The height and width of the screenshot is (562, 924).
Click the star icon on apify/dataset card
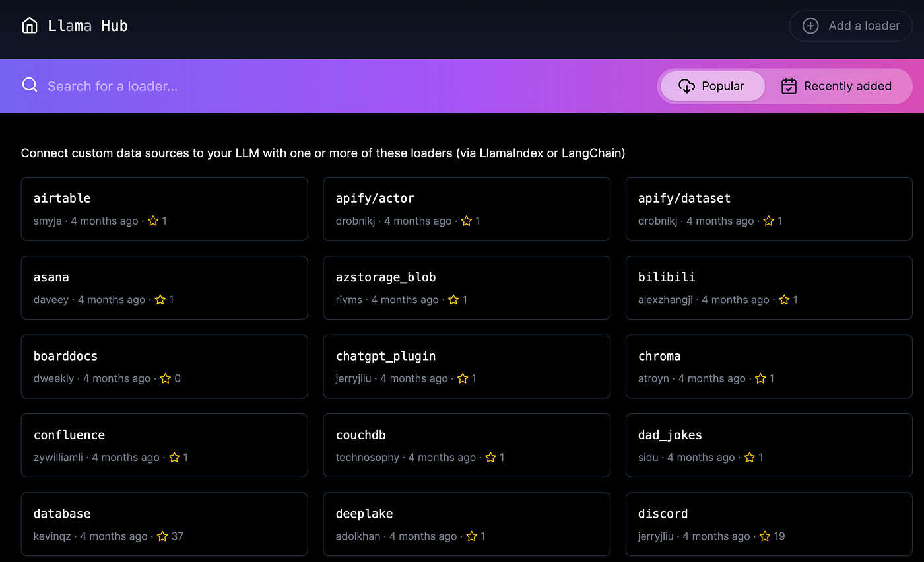768,221
